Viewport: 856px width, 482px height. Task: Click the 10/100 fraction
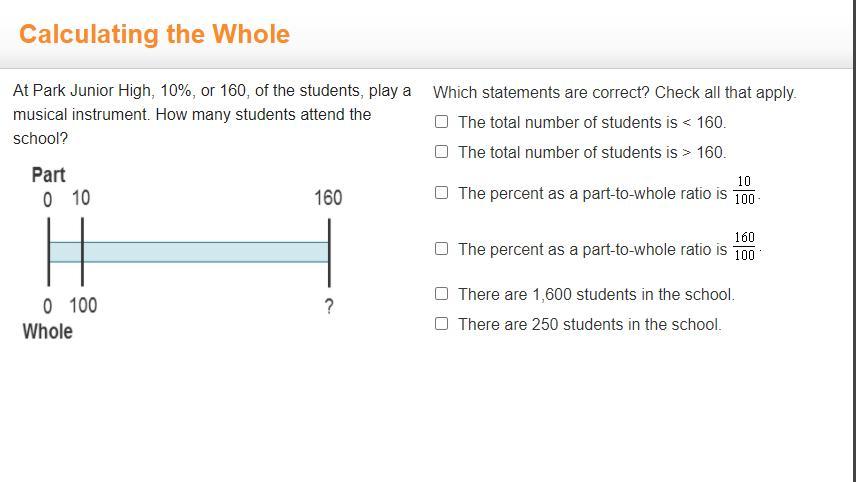coord(744,190)
